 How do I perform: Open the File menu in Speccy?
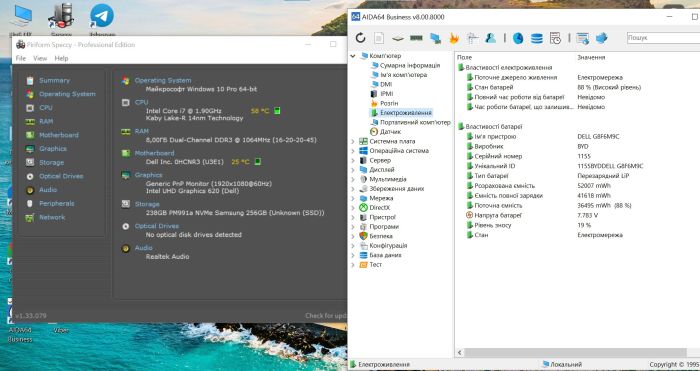pyautogui.click(x=21, y=58)
